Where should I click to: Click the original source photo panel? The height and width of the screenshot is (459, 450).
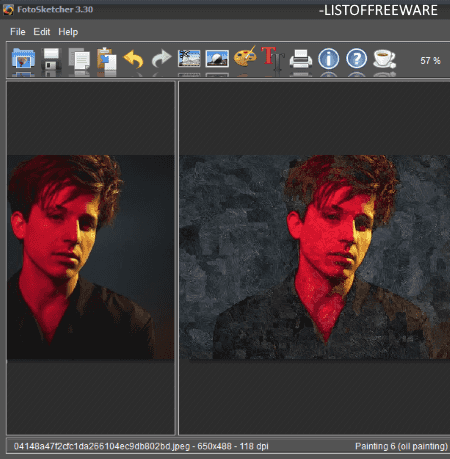(x=90, y=257)
